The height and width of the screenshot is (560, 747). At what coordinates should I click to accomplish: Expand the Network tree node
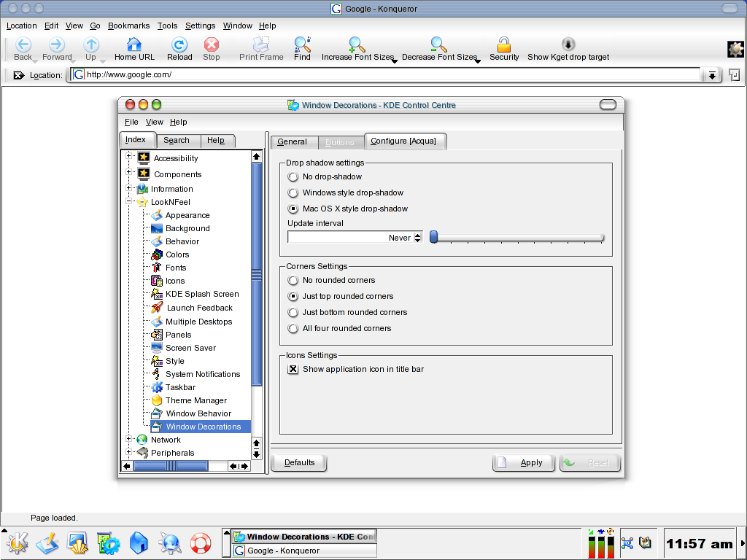pos(128,438)
